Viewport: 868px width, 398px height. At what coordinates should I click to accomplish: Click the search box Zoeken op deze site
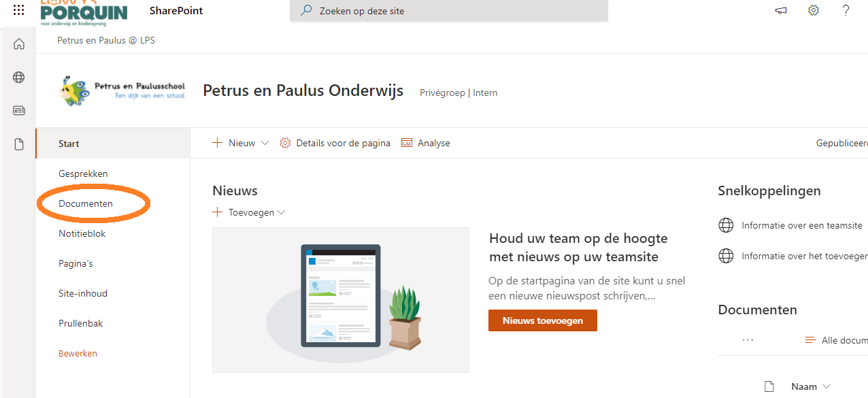click(449, 11)
